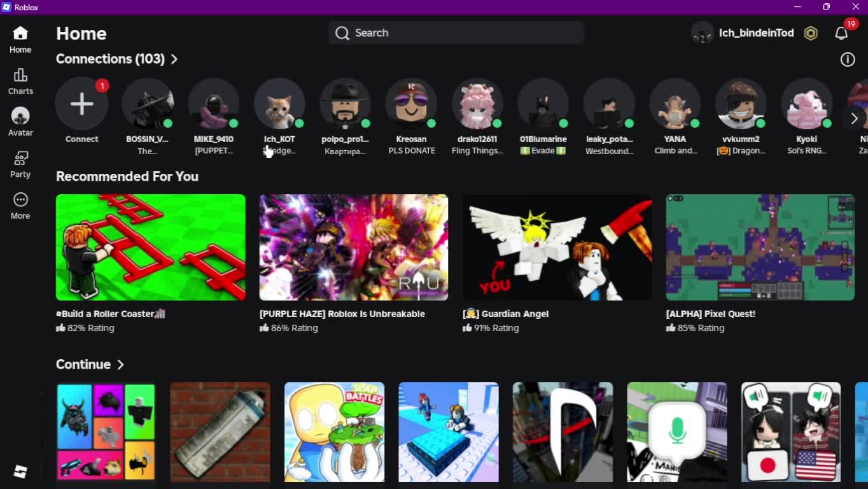
Task: Expand the Continue section chevron
Action: click(120, 365)
